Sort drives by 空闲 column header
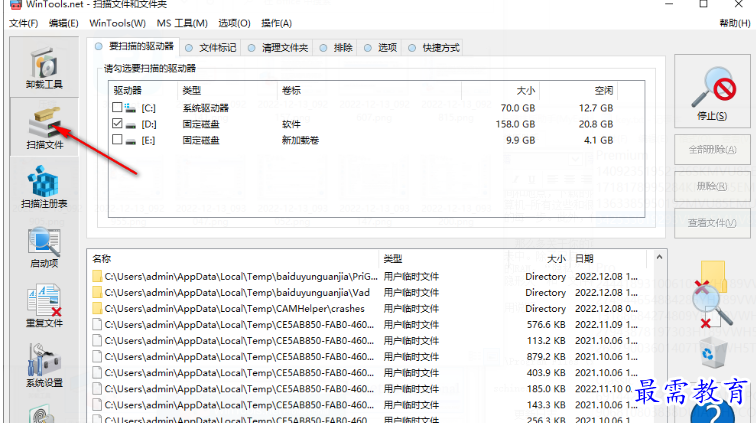The image size is (756, 423). point(579,90)
